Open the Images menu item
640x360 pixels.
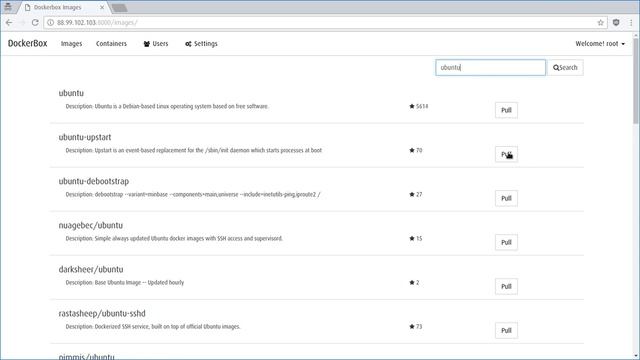71,44
